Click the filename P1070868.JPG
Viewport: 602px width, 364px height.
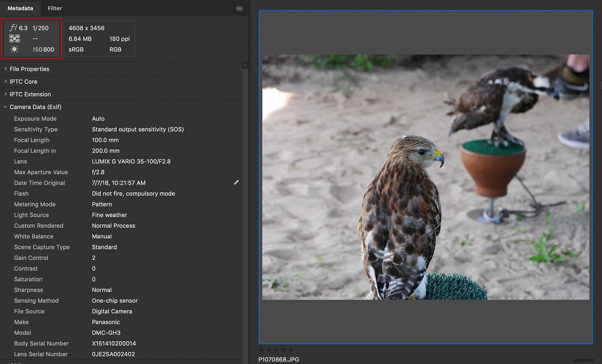[x=279, y=359]
